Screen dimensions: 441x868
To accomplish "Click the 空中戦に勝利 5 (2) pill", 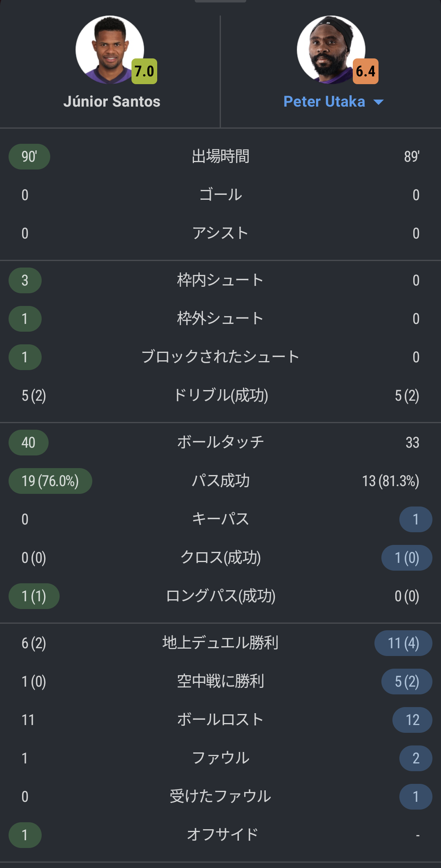I will (x=407, y=681).
